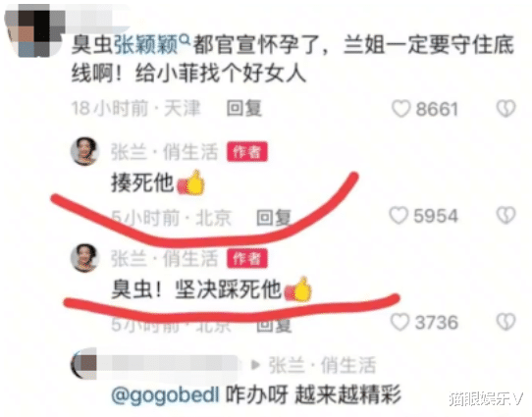Like the comment with 8661 likes
The image size is (532, 417).
pos(401,109)
